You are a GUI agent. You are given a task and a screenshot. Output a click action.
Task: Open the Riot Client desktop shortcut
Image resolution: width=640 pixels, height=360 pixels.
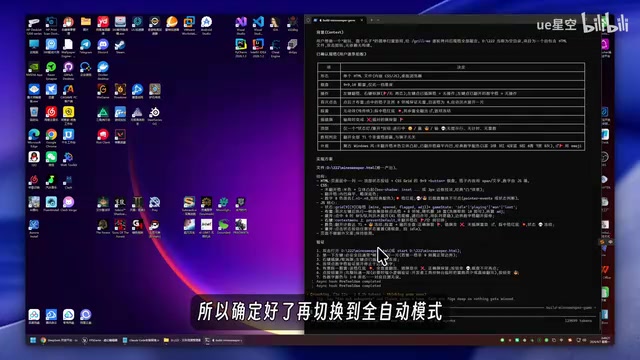[103, 136]
